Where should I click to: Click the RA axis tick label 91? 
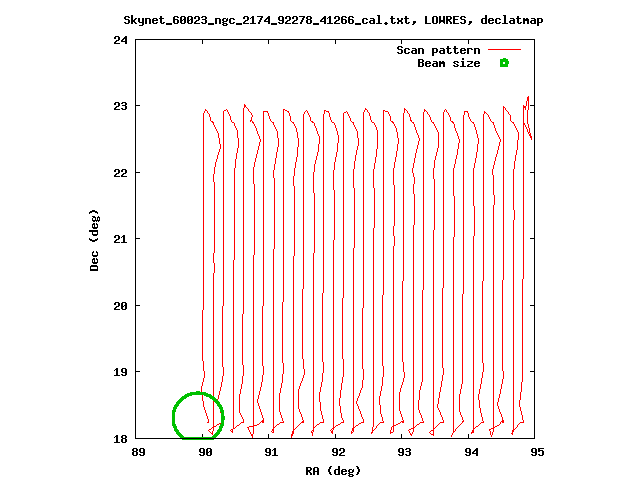pyautogui.click(x=271, y=452)
